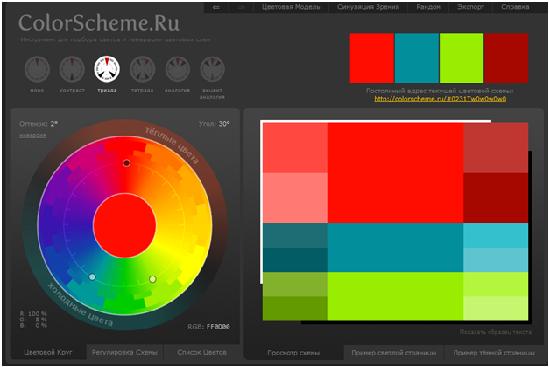Click the тёплые цвета arc label

coord(172,145)
